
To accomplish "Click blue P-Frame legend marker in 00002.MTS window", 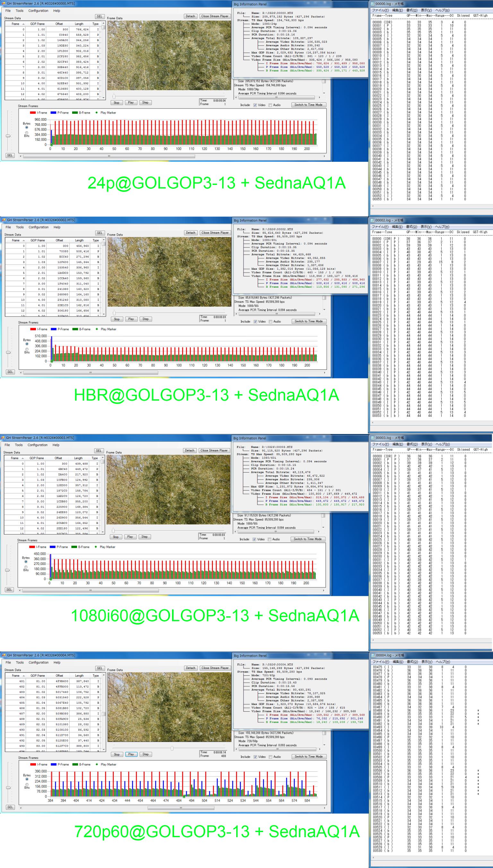I will (x=54, y=329).
